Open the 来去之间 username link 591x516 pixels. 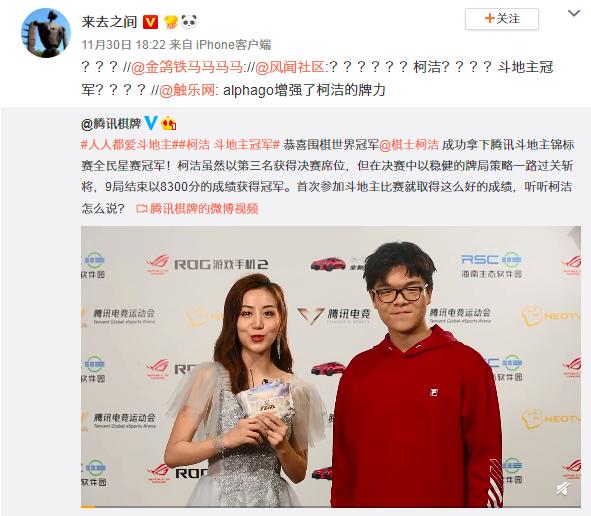click(109, 22)
